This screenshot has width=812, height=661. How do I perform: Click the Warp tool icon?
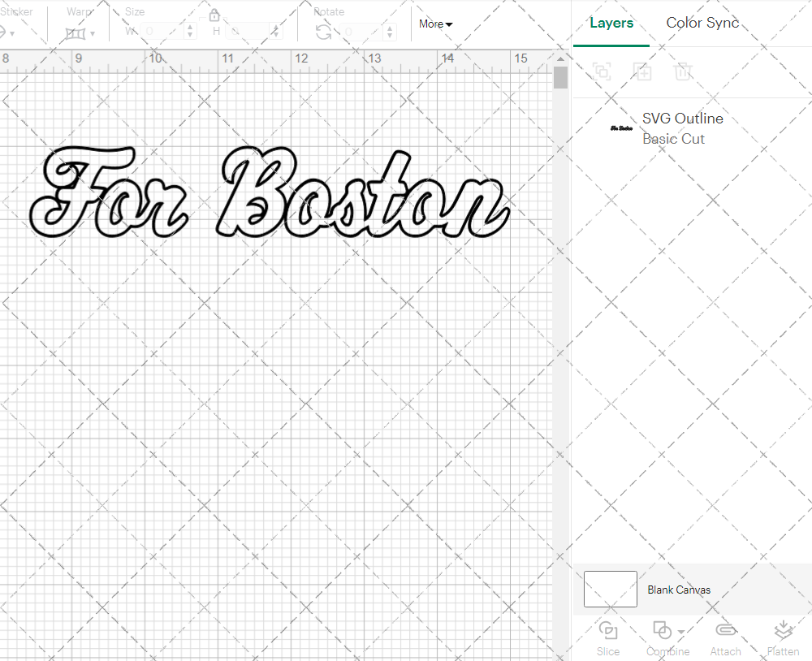[x=76, y=33]
